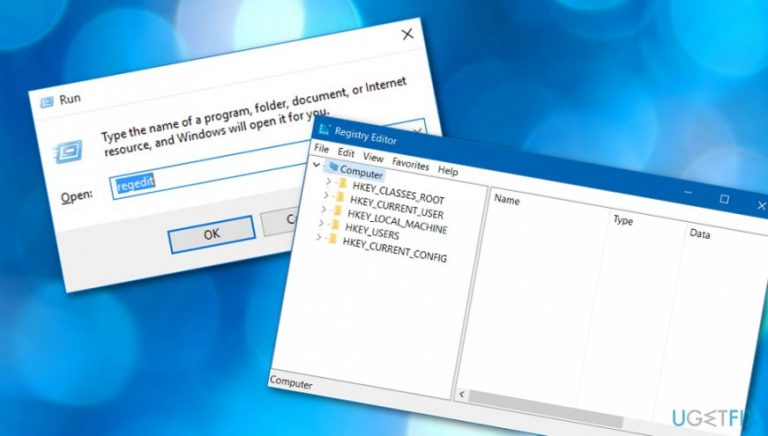This screenshot has width=768, height=436.
Task: Select HKEY_CURRENT_CONFIG key
Action: click(x=395, y=250)
